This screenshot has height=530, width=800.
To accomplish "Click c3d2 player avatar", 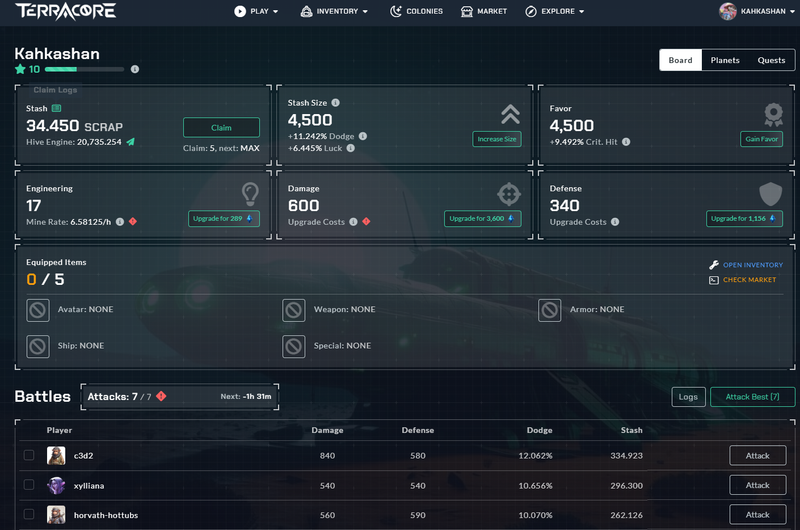I will pyautogui.click(x=56, y=456).
